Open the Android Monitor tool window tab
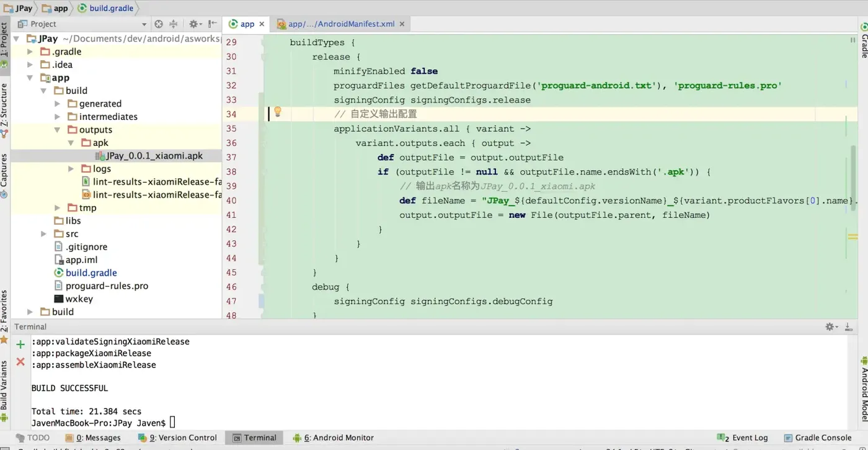868x450 pixels. click(x=334, y=438)
